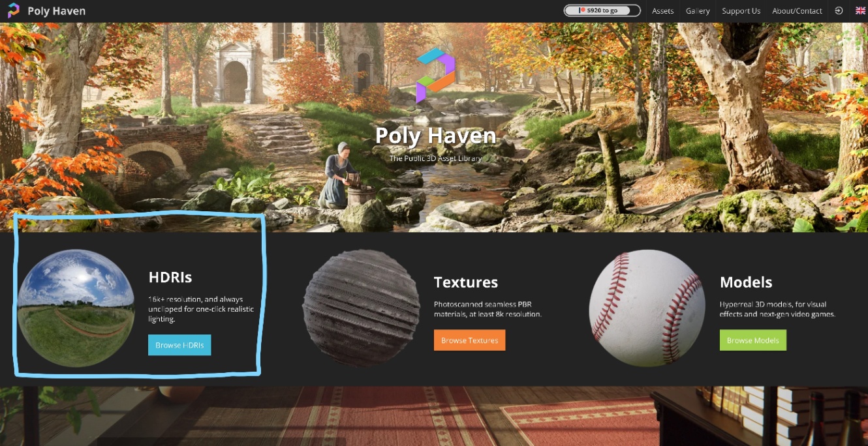This screenshot has width=868, height=446.
Task: Click the Textures heading
Action: [466, 282]
